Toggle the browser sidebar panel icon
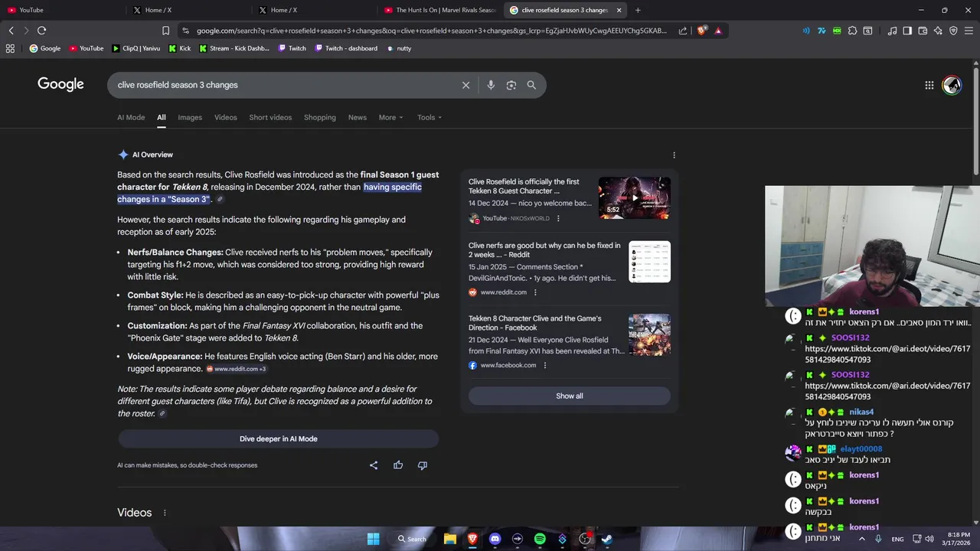This screenshot has width=980, height=551. 907,31
